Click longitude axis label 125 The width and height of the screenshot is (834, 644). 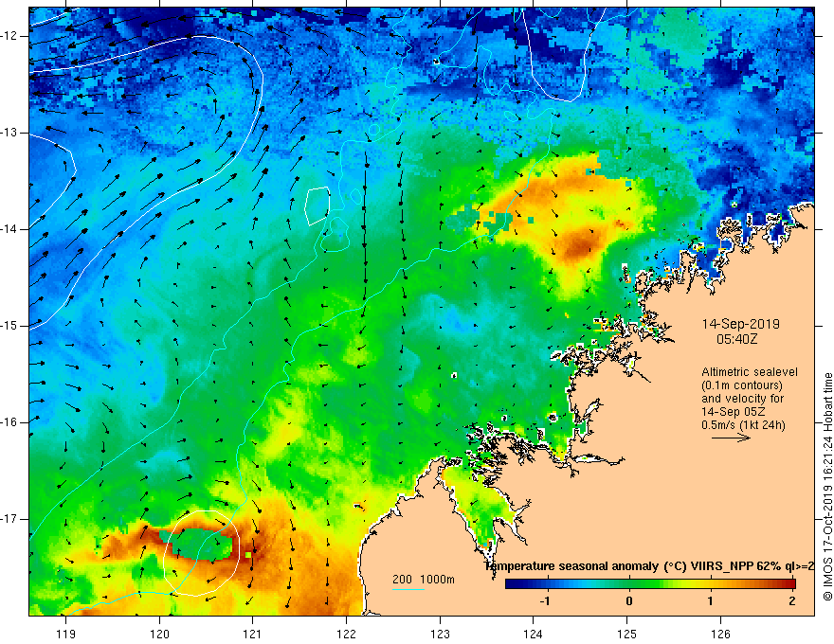[x=627, y=634]
